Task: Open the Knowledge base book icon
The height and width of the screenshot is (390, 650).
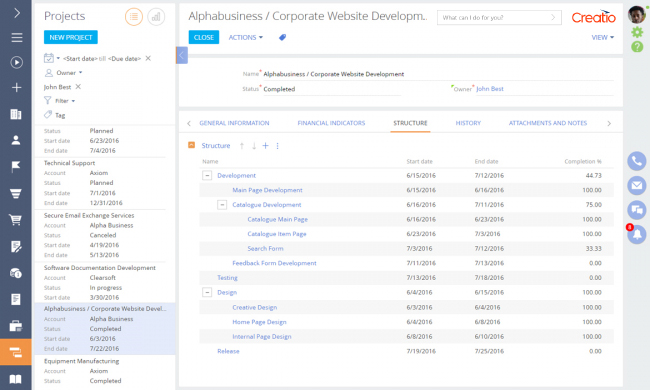Action: click(x=16, y=379)
